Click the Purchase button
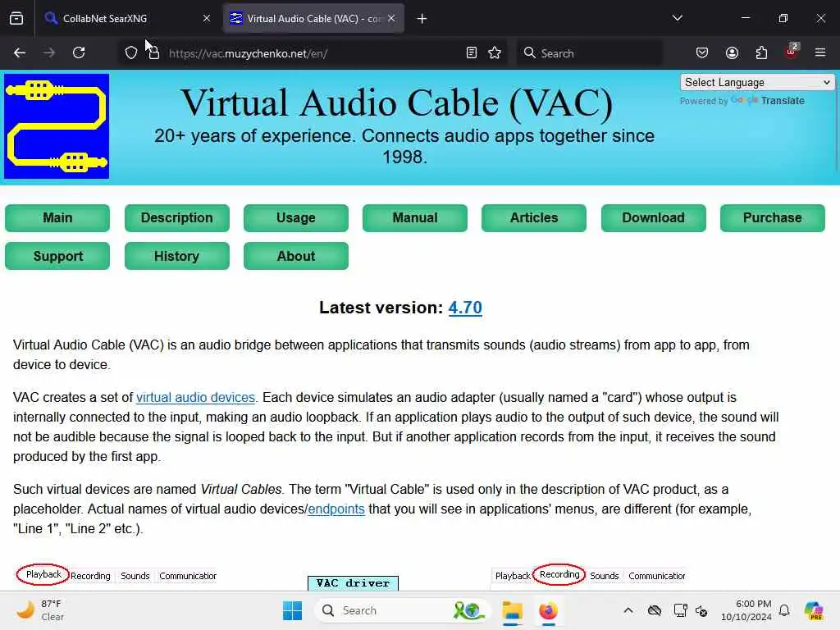Screen dimensions: 840x630 pyautogui.click(x=773, y=218)
